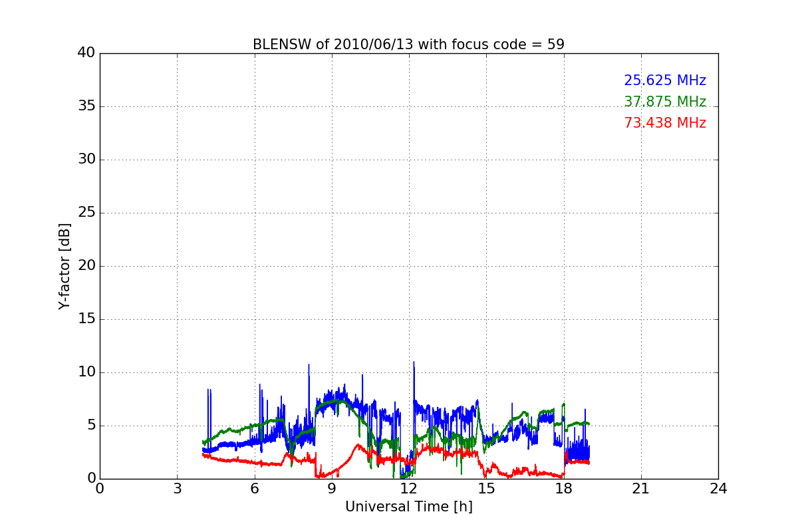Click the x-axis tick label 24

pos(718,489)
